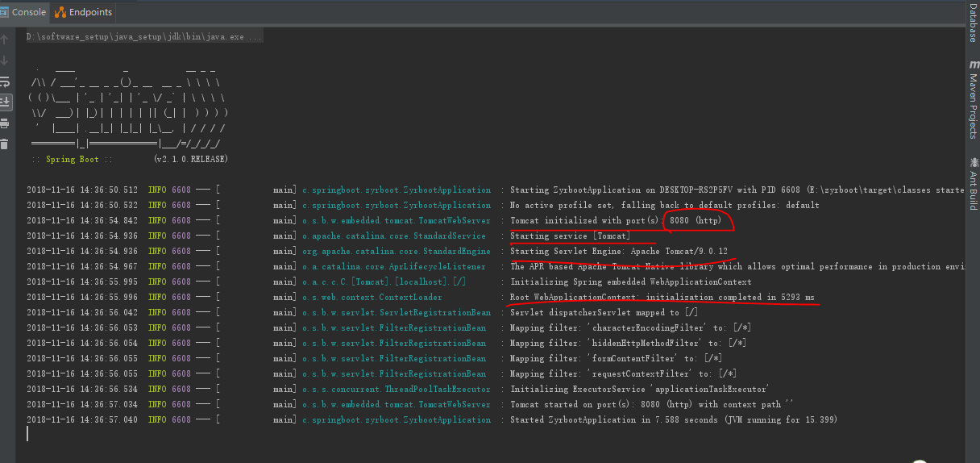The height and width of the screenshot is (463, 980).
Task: Click logger 'o.a.c.c.C.[Tomcat].[localhost].[/]'
Action: pos(384,282)
